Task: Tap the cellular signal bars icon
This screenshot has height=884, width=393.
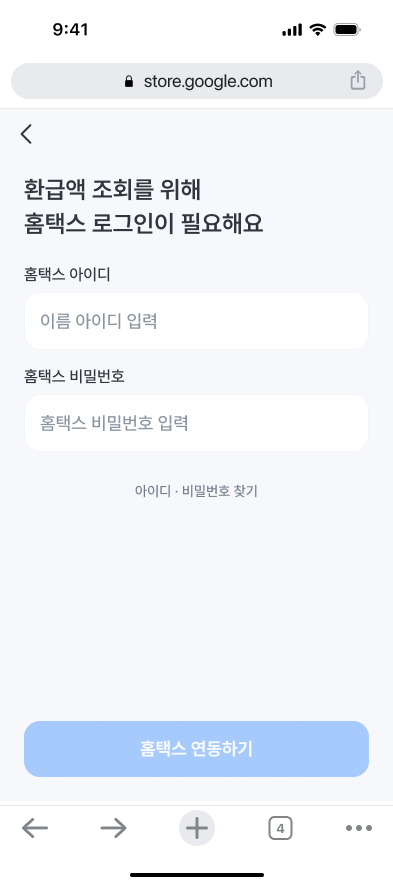Action: tap(292, 30)
